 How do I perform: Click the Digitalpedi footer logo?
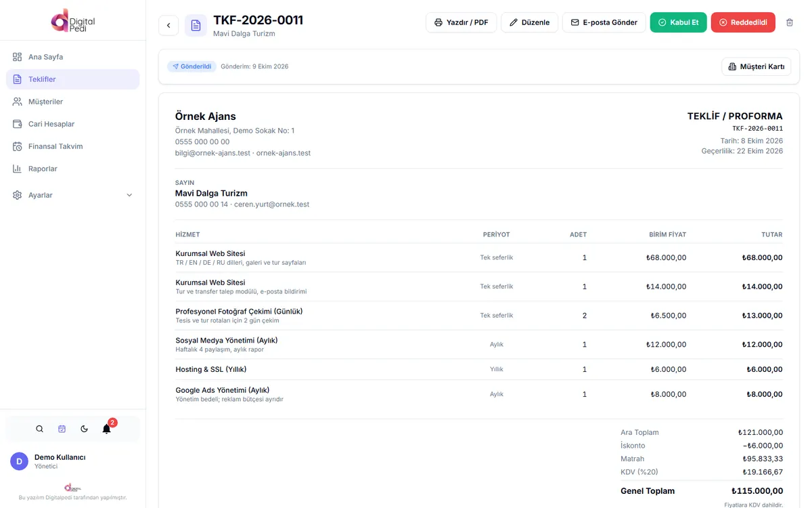tap(72, 488)
